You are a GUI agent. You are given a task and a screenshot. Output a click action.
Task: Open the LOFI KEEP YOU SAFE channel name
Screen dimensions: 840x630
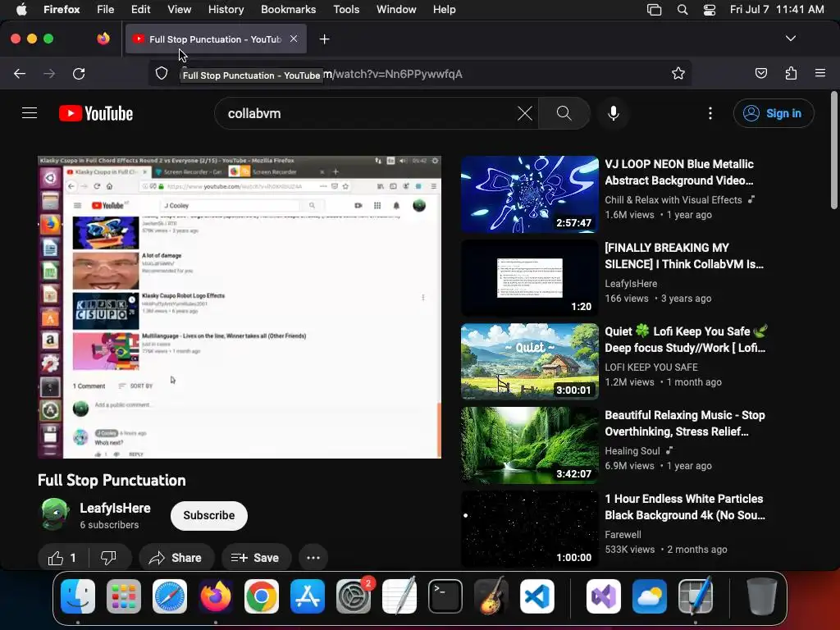(651, 367)
